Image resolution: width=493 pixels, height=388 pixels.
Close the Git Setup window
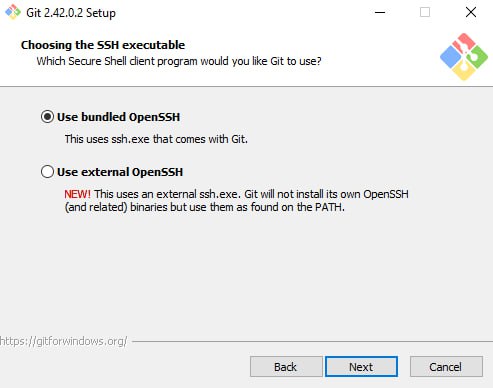coord(471,12)
